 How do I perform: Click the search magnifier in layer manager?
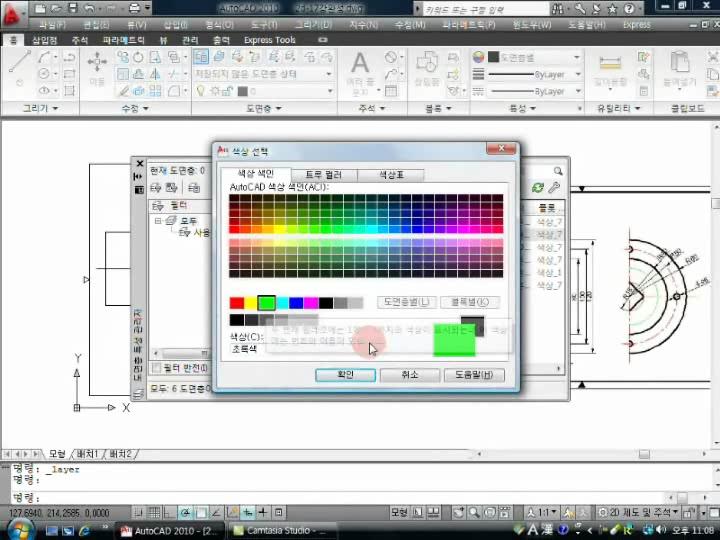coord(558,171)
